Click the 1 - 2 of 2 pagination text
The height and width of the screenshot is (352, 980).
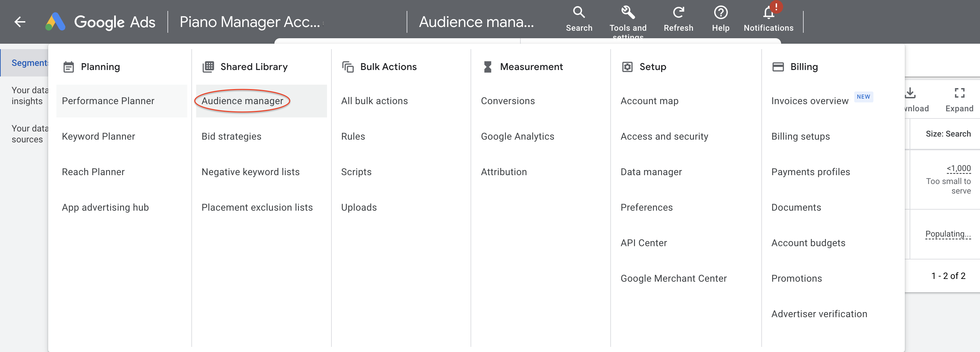click(948, 276)
